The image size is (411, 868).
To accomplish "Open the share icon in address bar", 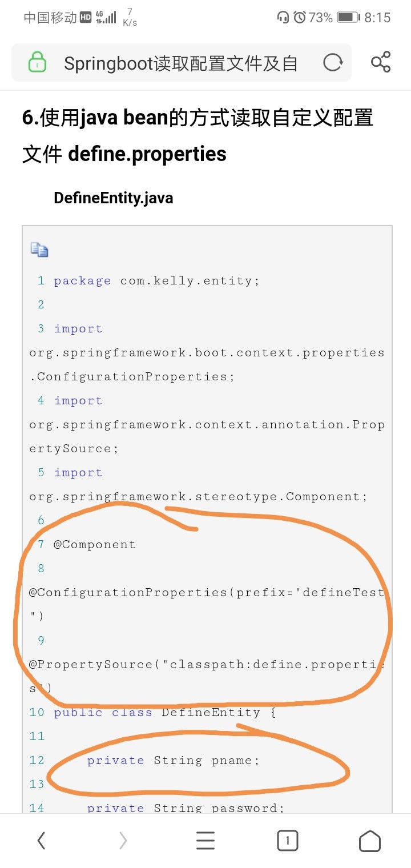I will [381, 62].
